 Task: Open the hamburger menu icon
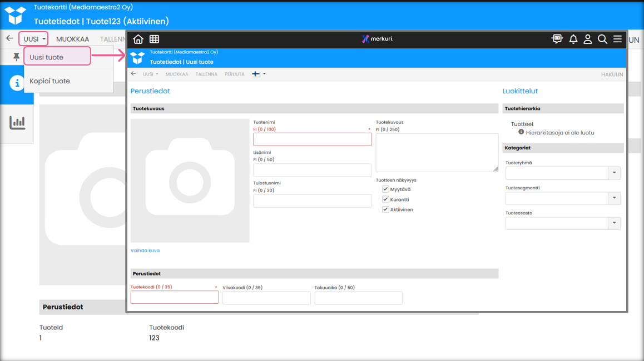coord(617,39)
